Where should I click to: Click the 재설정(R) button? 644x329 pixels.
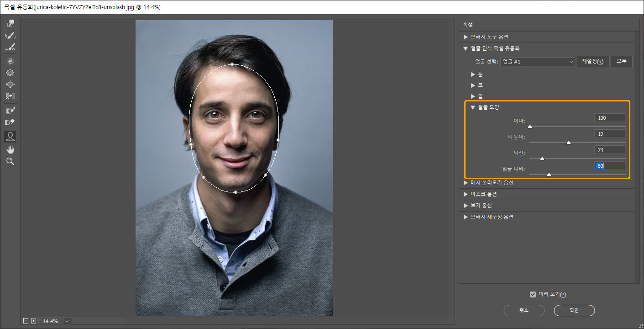click(592, 62)
